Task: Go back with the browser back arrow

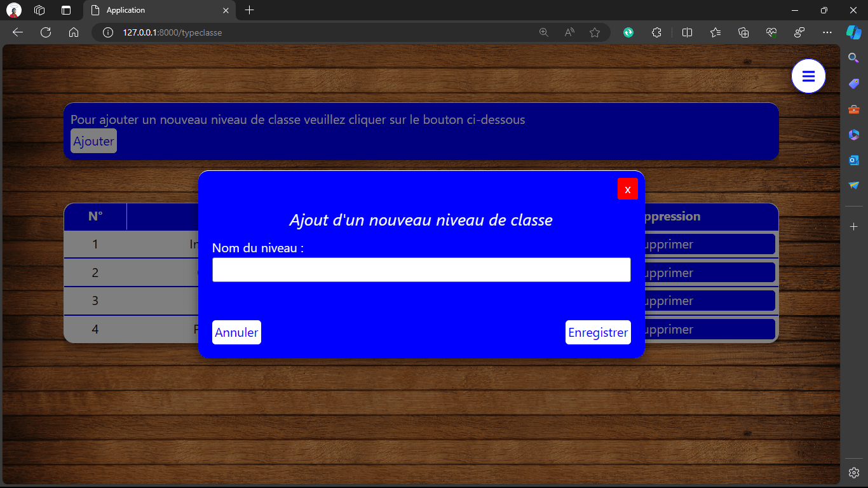Action: click(18, 32)
